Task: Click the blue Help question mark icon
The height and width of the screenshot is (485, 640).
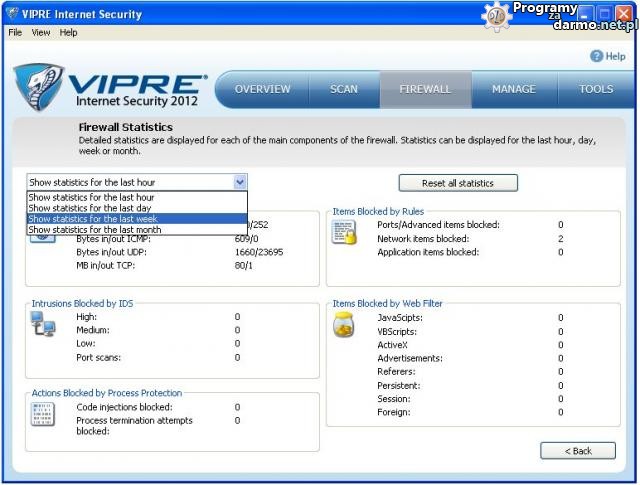Action: [597, 57]
